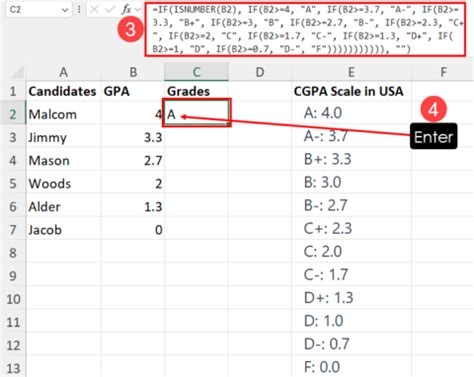Select row 5 header
Screen dimensions: 474x377
tap(13, 183)
